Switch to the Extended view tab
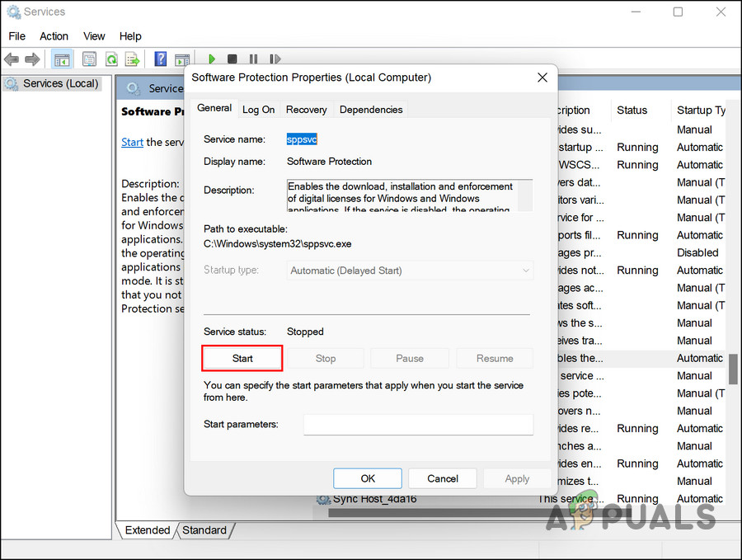742x560 pixels. 148,530
